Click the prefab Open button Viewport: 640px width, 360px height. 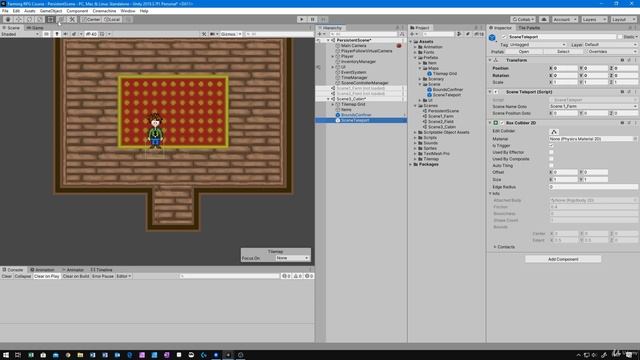coord(524,52)
